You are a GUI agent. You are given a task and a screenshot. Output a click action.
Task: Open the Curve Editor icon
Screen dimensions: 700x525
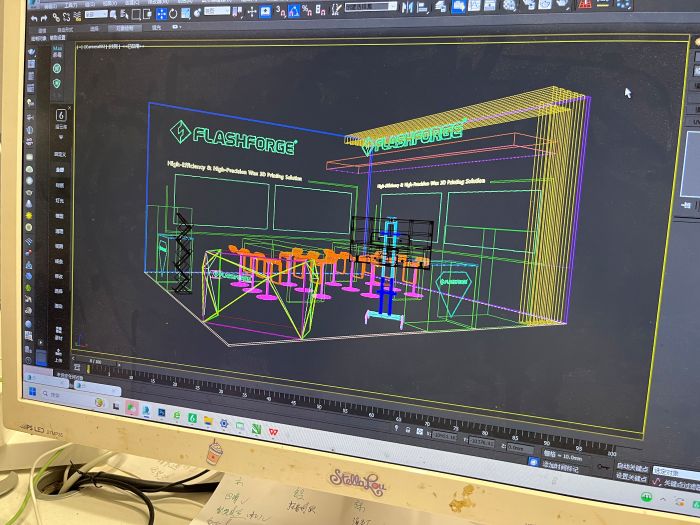click(475, 5)
